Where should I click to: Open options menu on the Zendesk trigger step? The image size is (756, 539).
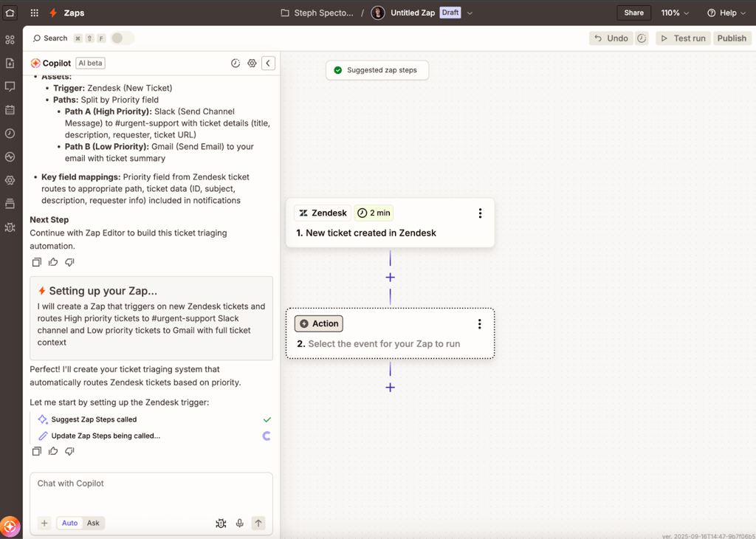click(480, 213)
